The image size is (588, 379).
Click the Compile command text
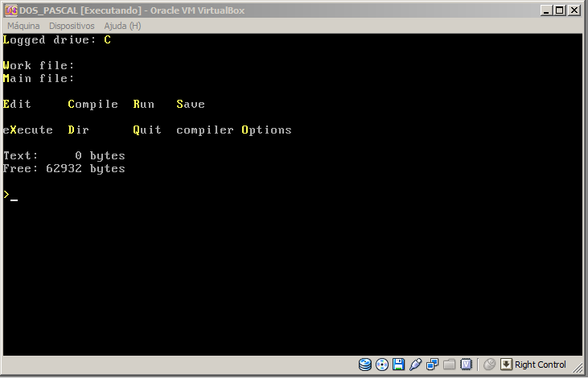click(93, 105)
